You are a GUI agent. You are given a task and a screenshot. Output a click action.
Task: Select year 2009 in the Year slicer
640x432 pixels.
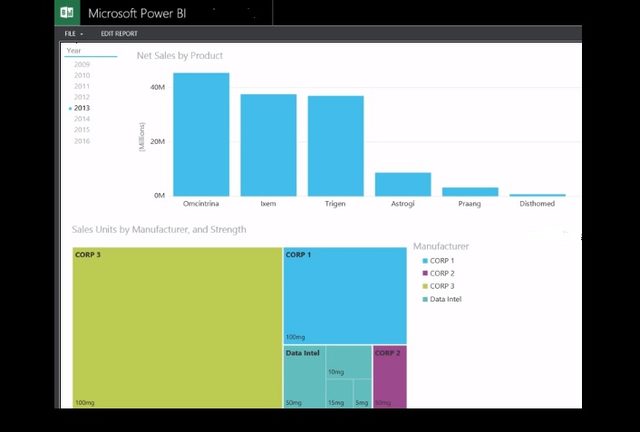tap(82, 65)
